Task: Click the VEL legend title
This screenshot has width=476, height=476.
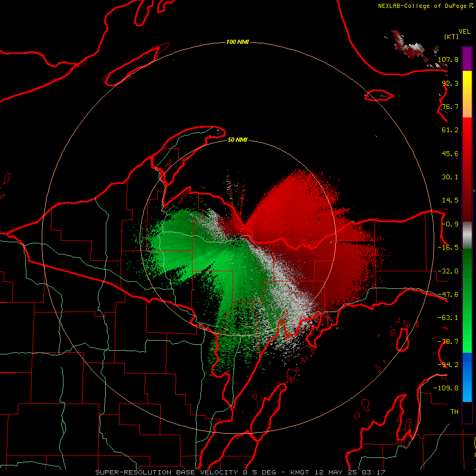Action: point(464,32)
